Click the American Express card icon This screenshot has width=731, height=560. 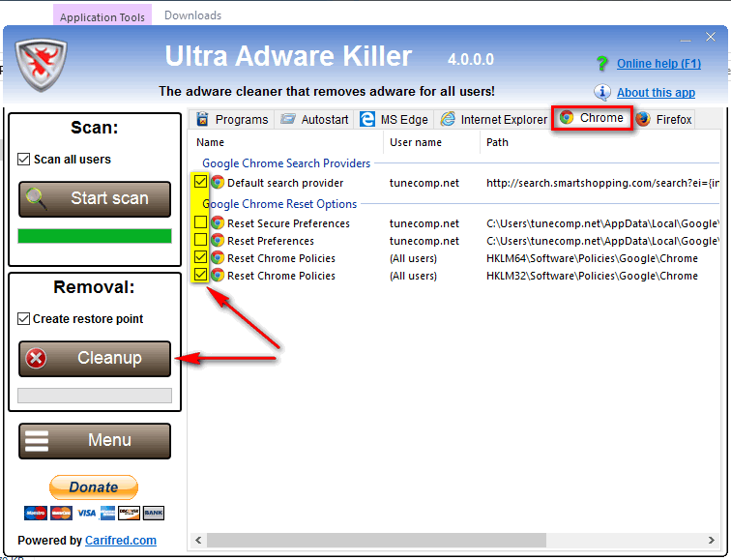tap(107, 513)
